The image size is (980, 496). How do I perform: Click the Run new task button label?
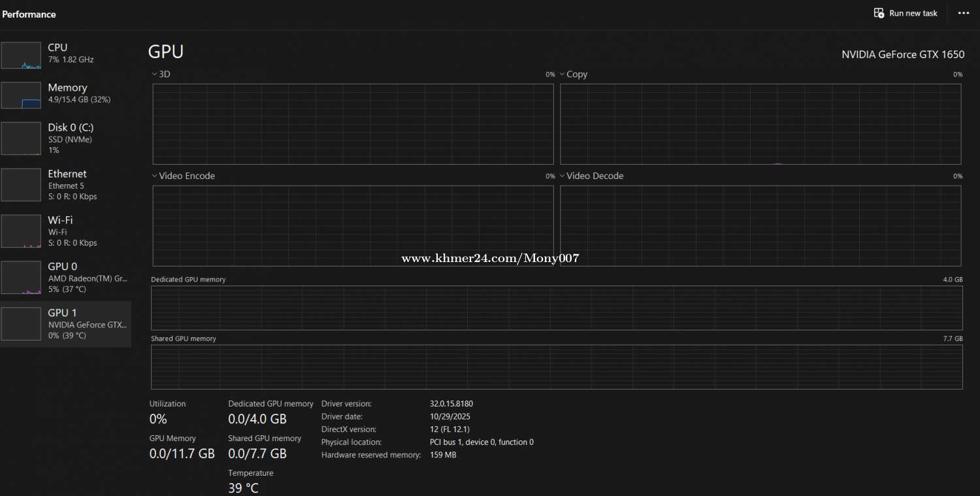pos(913,13)
